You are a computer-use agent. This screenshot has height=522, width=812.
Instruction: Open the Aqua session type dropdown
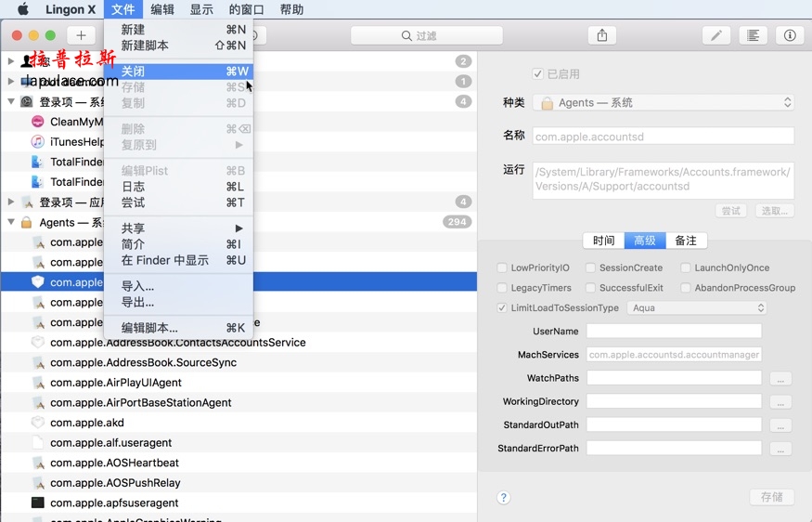click(x=696, y=307)
